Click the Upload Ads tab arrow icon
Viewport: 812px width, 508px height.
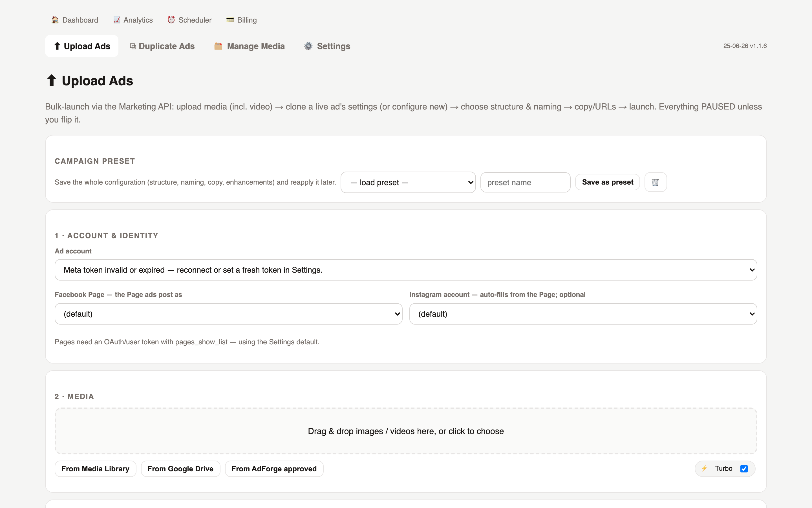coord(57,46)
